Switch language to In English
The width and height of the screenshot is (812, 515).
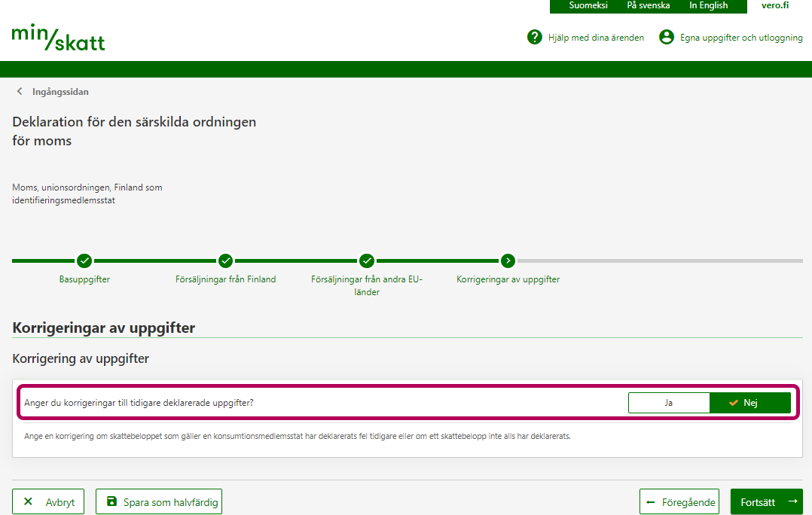[x=708, y=5]
